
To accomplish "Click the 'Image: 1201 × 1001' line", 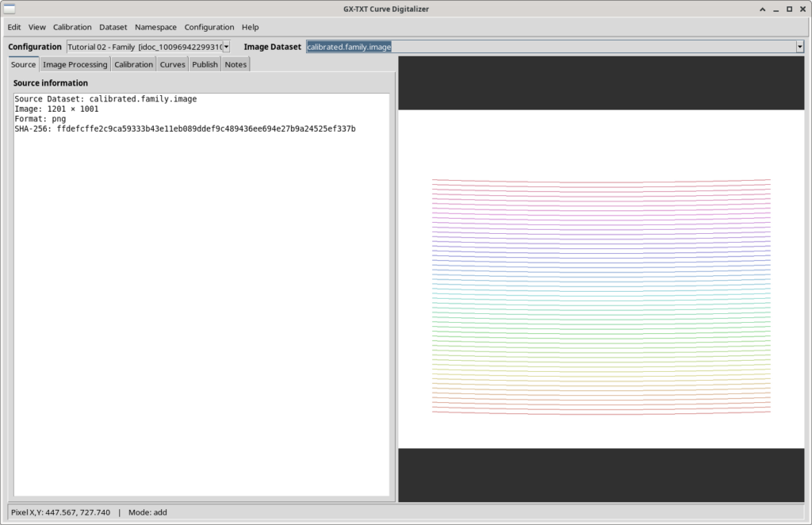I will click(x=56, y=109).
